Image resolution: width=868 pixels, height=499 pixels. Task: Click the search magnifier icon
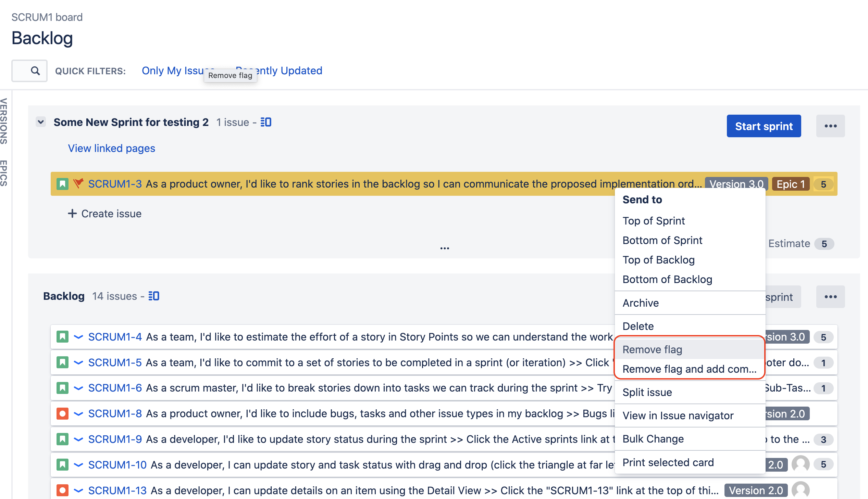(35, 71)
